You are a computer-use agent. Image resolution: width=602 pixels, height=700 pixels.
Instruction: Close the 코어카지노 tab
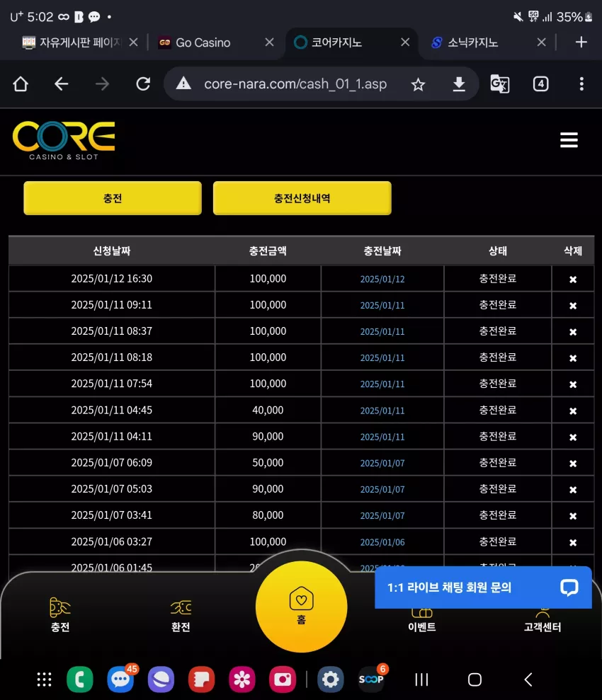pos(405,42)
